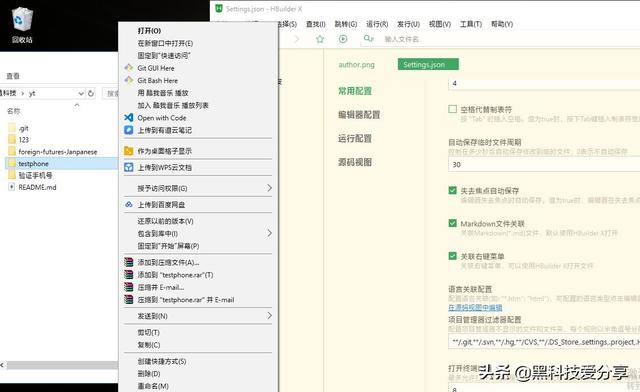640x392 pixels.
Task: Choose 在新窗口中打开(E)
Action: (x=165, y=43)
